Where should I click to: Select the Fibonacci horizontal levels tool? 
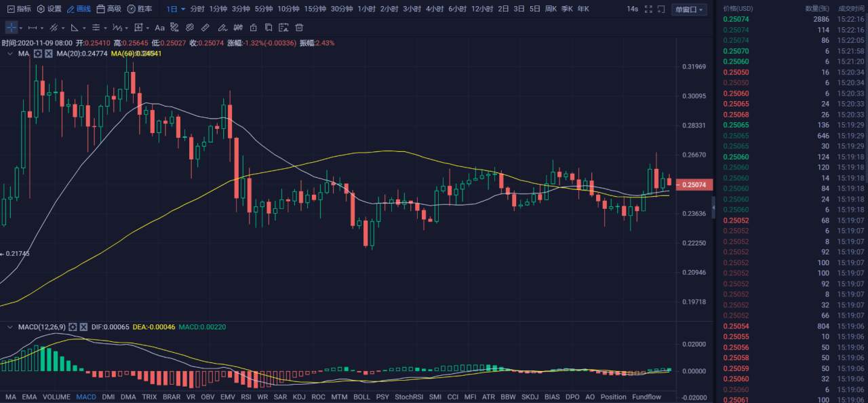pos(96,28)
